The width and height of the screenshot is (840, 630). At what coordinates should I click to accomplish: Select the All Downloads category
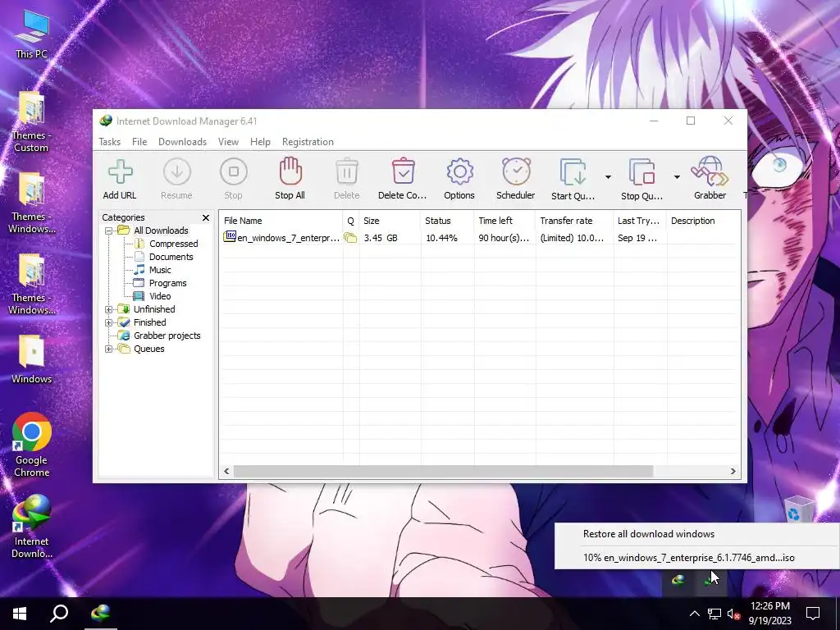pyautogui.click(x=162, y=231)
